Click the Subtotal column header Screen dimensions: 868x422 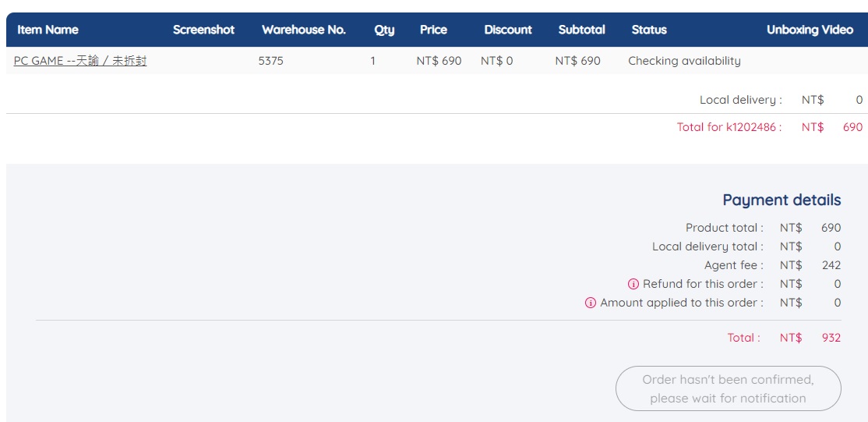pos(582,30)
